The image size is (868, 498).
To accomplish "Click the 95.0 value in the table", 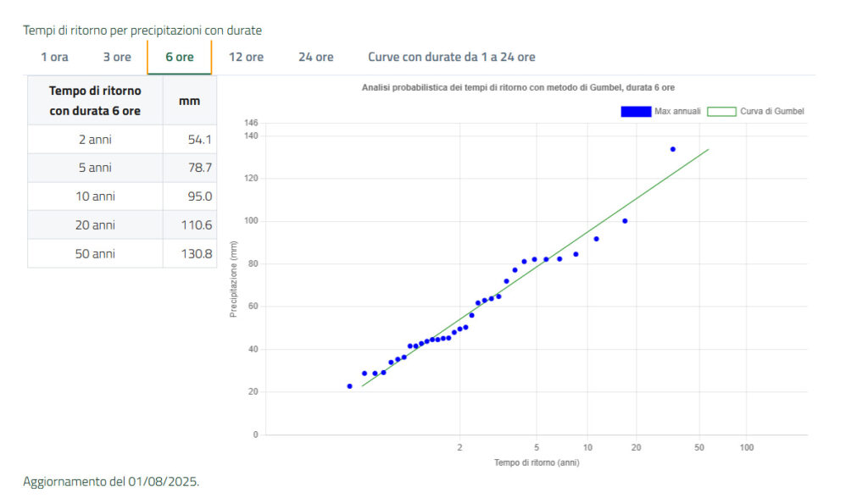I will tap(200, 196).
